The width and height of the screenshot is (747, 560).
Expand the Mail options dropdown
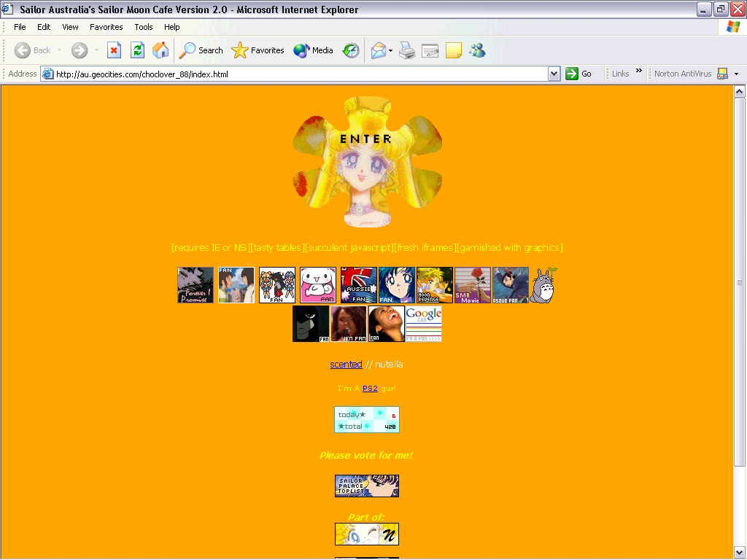391,50
